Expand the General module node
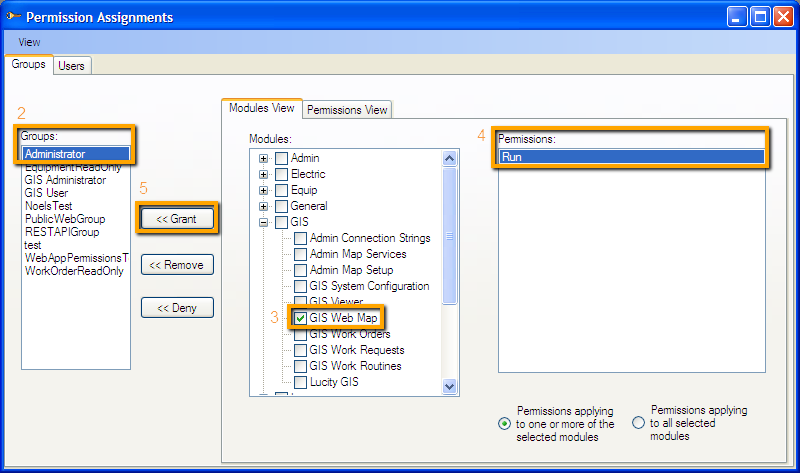The height and width of the screenshot is (473, 800). coord(264,206)
